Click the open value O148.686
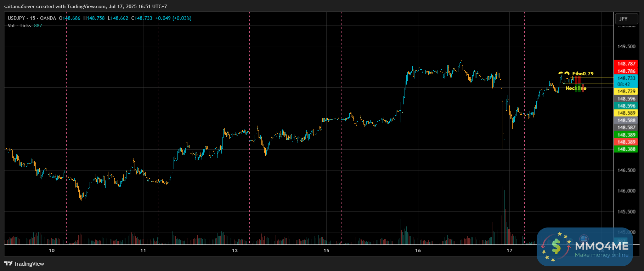 coord(69,18)
